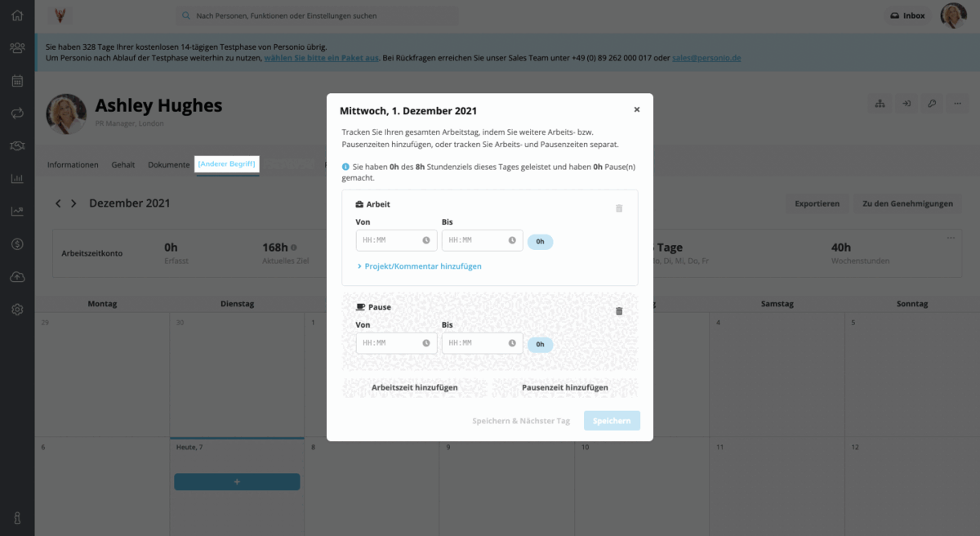Delete the Pause block using its trash icon
The image size is (980, 536).
click(619, 310)
